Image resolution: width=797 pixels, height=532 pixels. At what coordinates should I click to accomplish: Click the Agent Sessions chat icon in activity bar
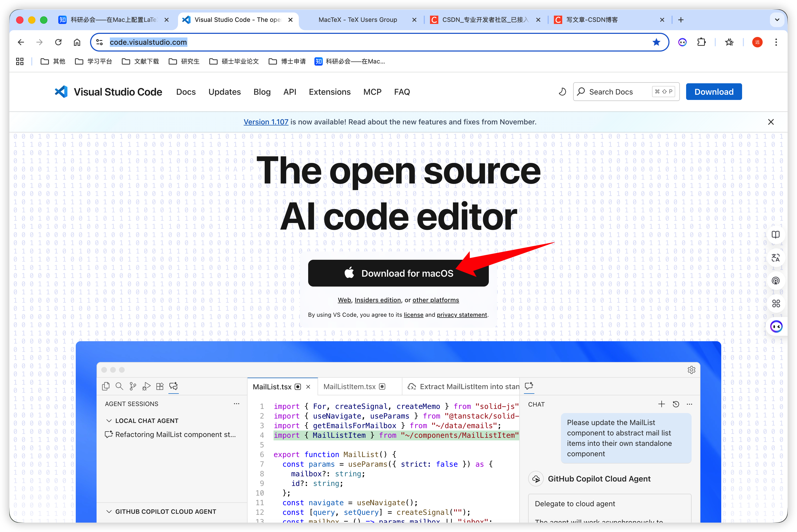[173, 386]
